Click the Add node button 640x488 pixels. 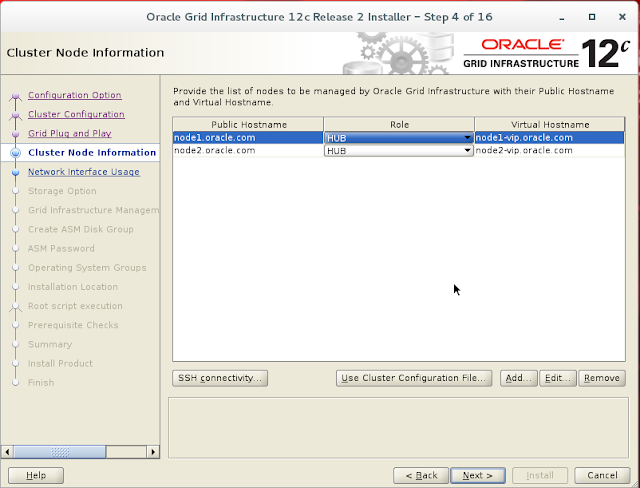pos(518,378)
